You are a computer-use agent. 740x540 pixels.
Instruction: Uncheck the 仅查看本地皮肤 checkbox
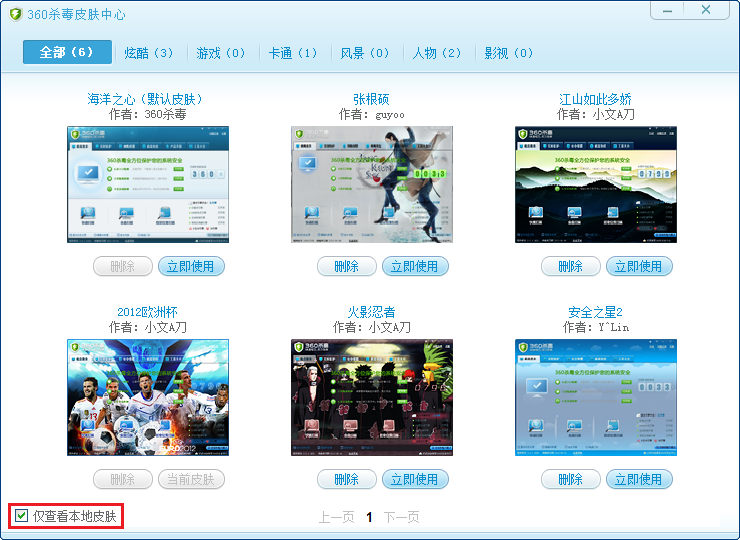click(21, 516)
